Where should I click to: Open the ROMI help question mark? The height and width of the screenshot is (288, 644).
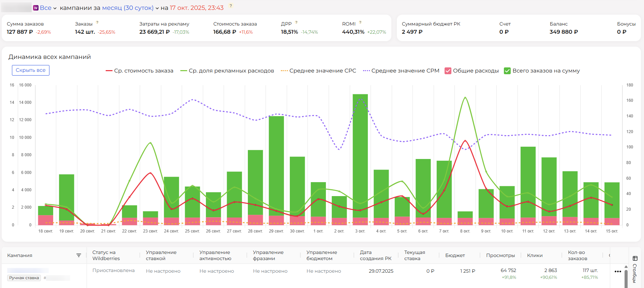[360, 22]
